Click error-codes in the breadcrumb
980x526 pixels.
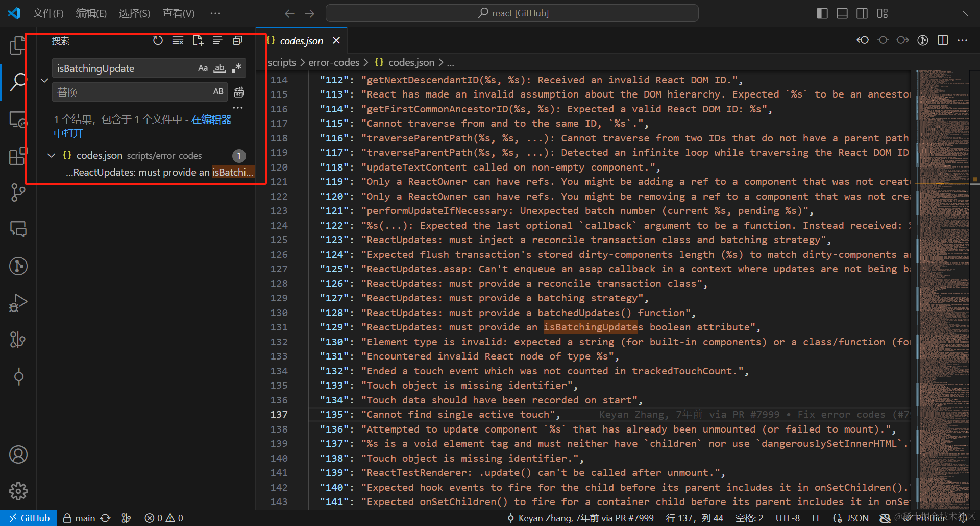(x=334, y=62)
